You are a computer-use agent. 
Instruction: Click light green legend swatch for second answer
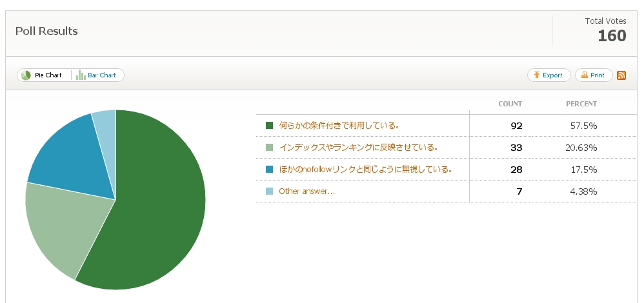coord(270,147)
